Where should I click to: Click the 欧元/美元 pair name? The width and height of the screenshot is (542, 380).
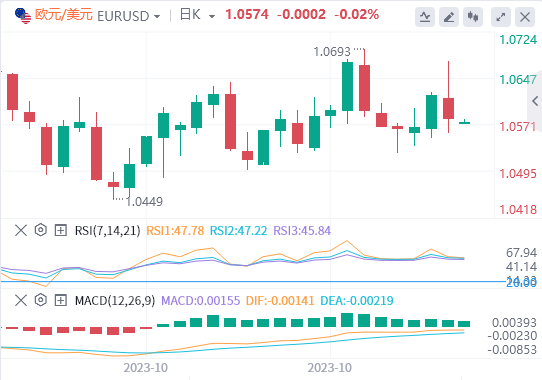click(64, 15)
